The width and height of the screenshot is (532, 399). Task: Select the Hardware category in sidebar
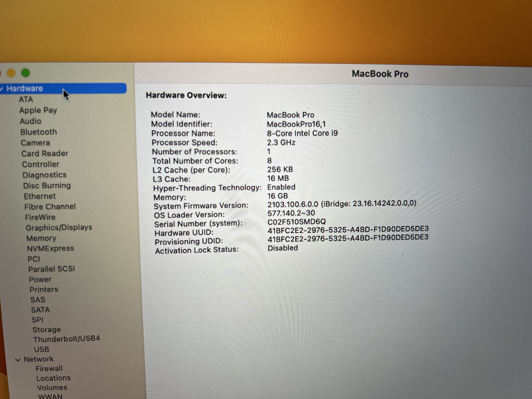pos(63,88)
